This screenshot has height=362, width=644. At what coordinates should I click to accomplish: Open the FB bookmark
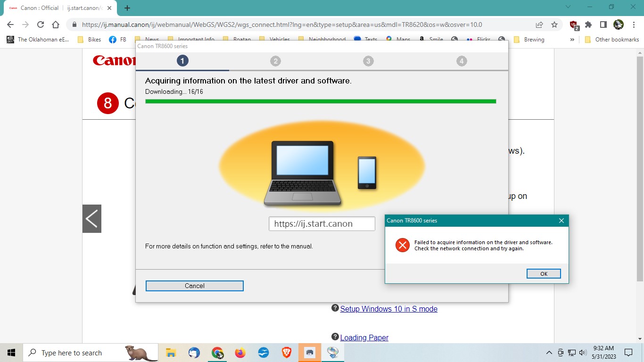[x=117, y=40]
